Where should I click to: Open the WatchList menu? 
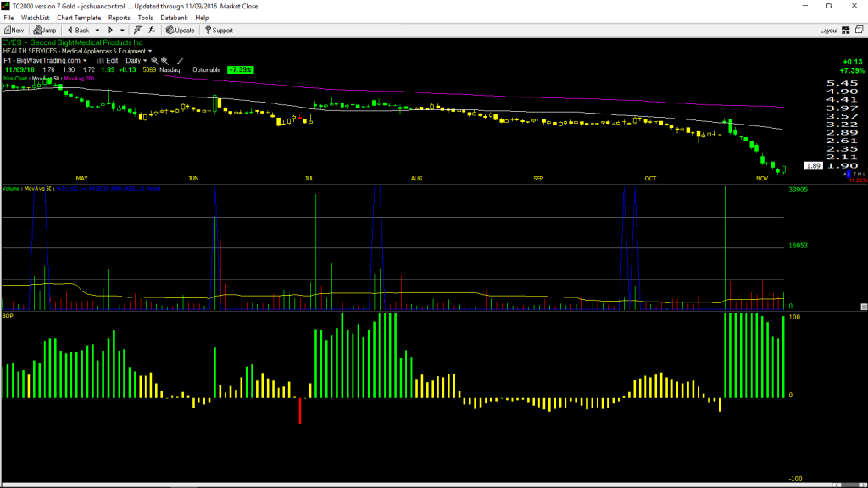click(x=35, y=18)
